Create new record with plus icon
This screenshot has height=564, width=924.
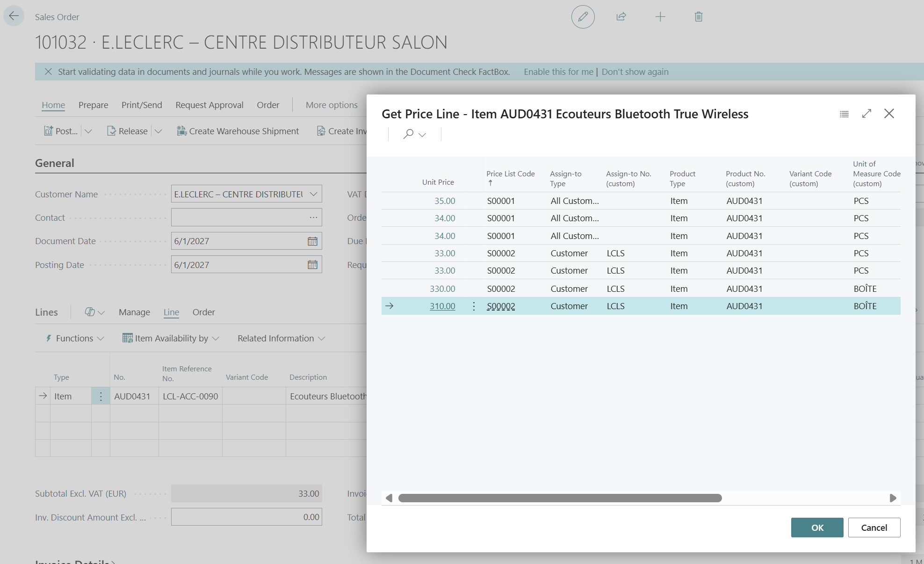click(x=660, y=17)
